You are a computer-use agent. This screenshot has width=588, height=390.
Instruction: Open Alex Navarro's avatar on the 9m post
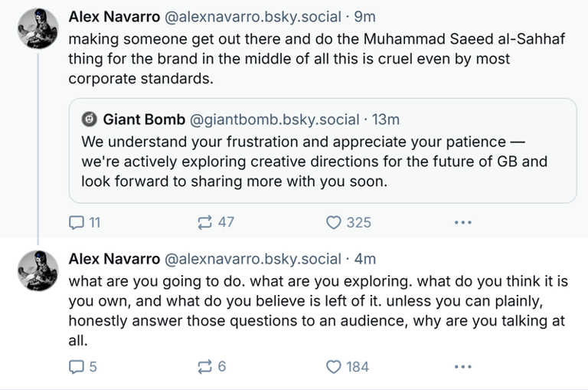pyautogui.click(x=37, y=29)
